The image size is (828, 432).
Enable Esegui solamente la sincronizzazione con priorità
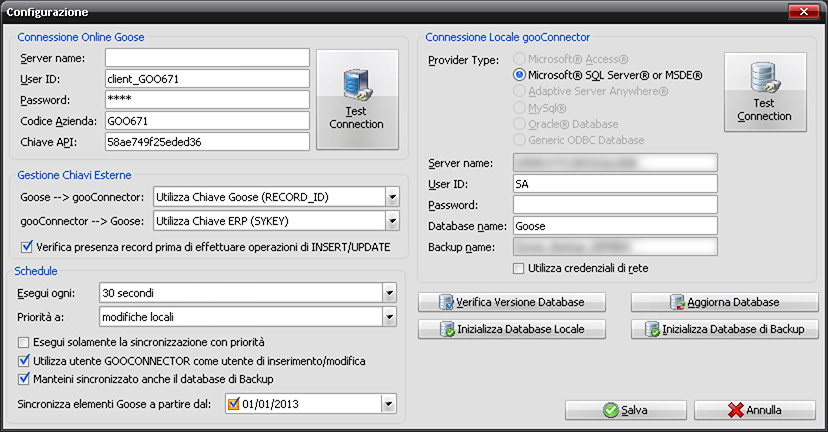(23, 342)
